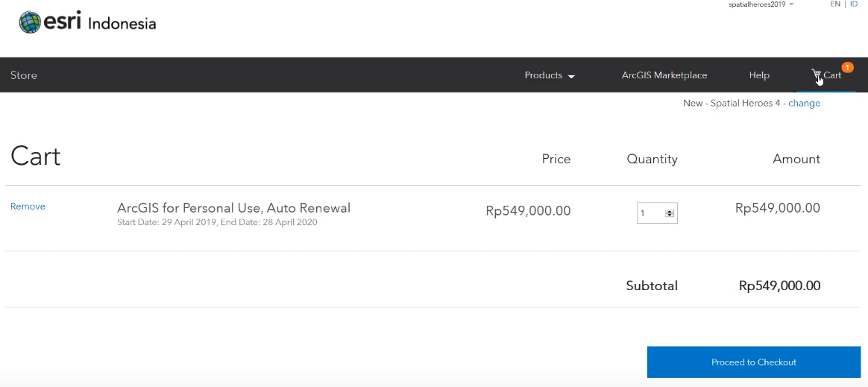Go to the Store home link

click(x=24, y=75)
